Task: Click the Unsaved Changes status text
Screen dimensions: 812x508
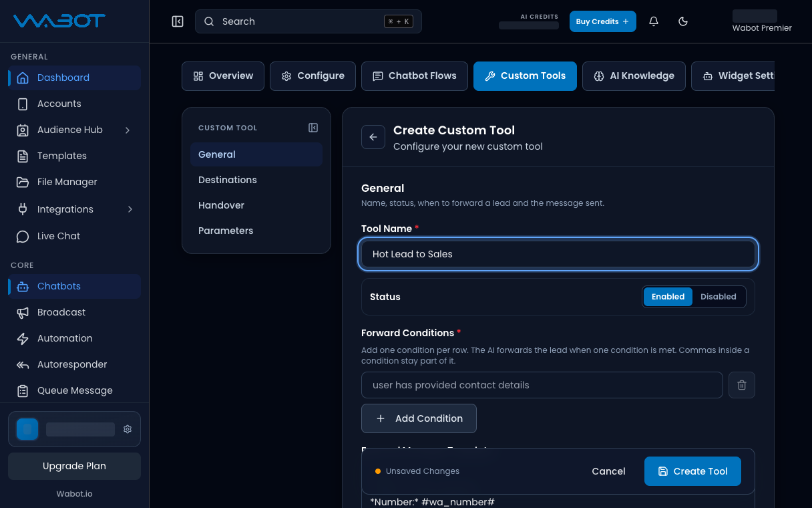Action: [x=423, y=471]
